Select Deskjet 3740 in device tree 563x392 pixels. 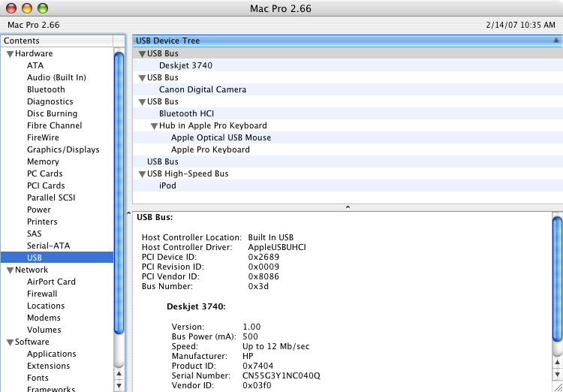coord(348,65)
